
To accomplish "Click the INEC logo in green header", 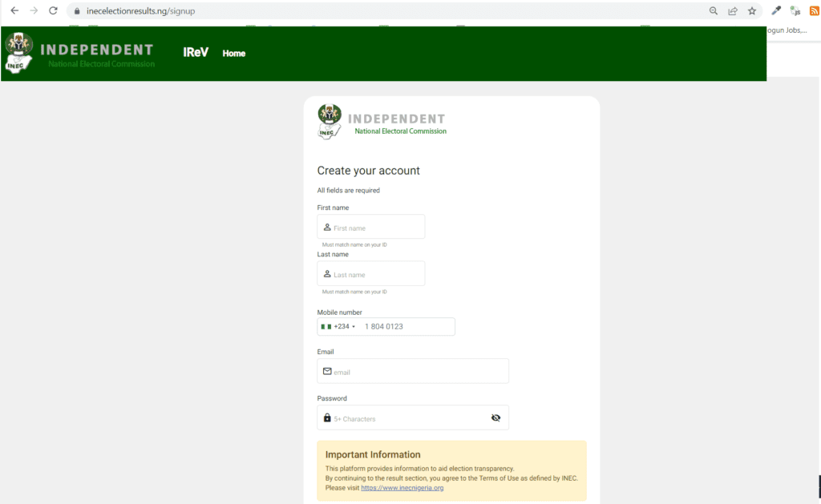I will pyautogui.click(x=19, y=53).
